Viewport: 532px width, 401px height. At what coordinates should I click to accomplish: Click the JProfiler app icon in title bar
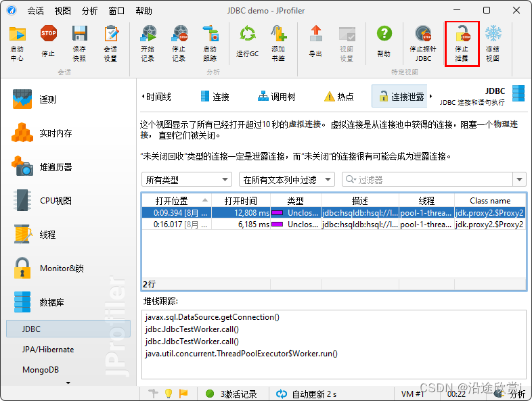(12, 11)
